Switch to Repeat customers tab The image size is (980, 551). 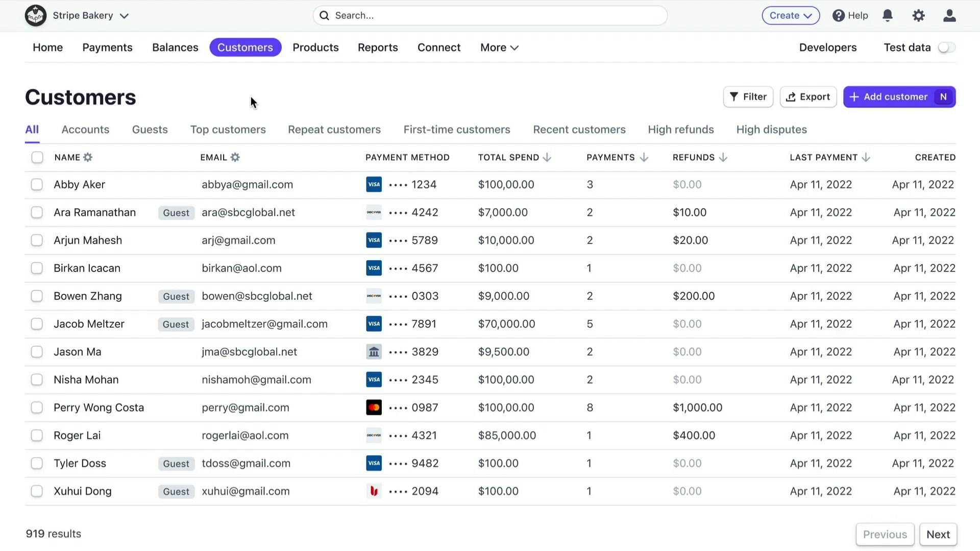coord(334,130)
